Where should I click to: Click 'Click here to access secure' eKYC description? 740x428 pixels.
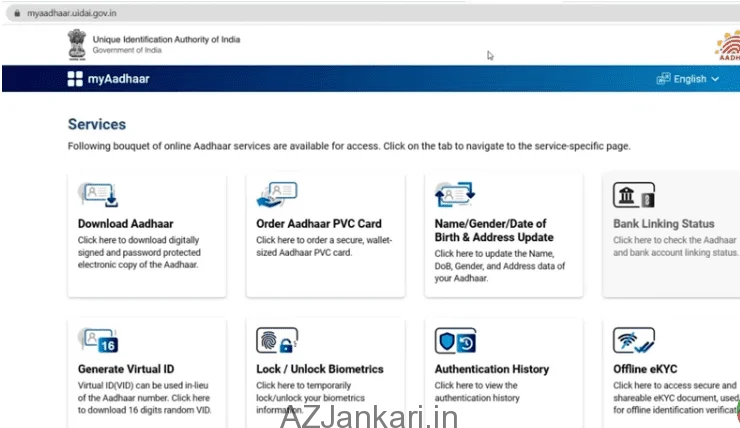pos(676,398)
